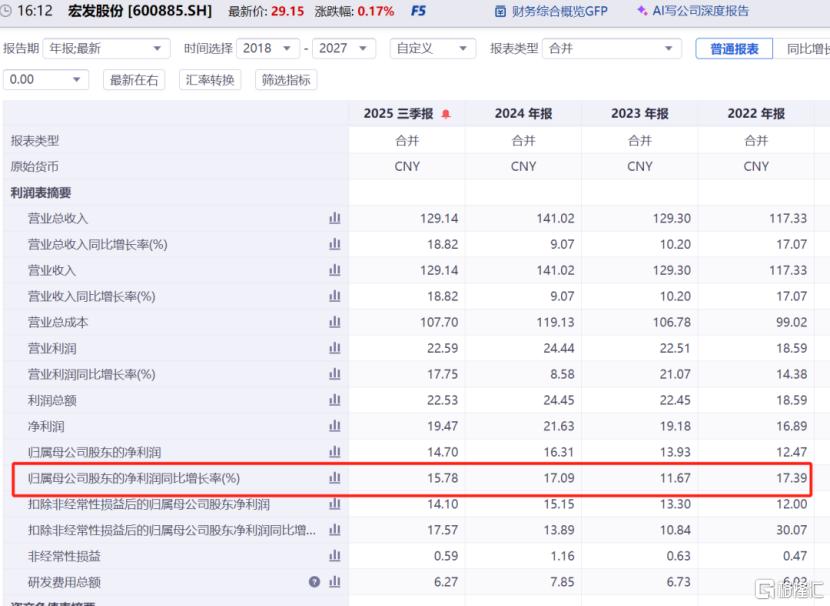Click 2023 年报 利润总额 value 22.45
Screen dimensions: 830x606
tap(675, 400)
